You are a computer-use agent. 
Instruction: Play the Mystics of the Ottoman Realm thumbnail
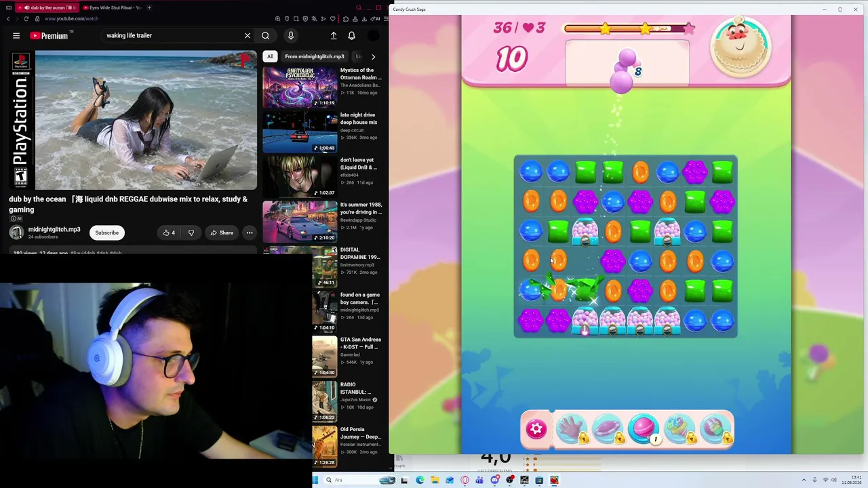300,87
